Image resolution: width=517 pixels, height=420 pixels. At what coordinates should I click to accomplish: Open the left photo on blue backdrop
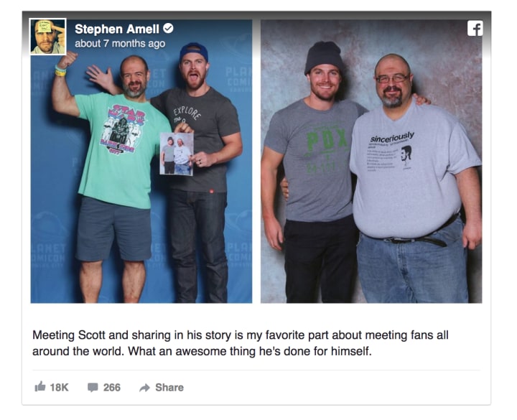click(141, 162)
